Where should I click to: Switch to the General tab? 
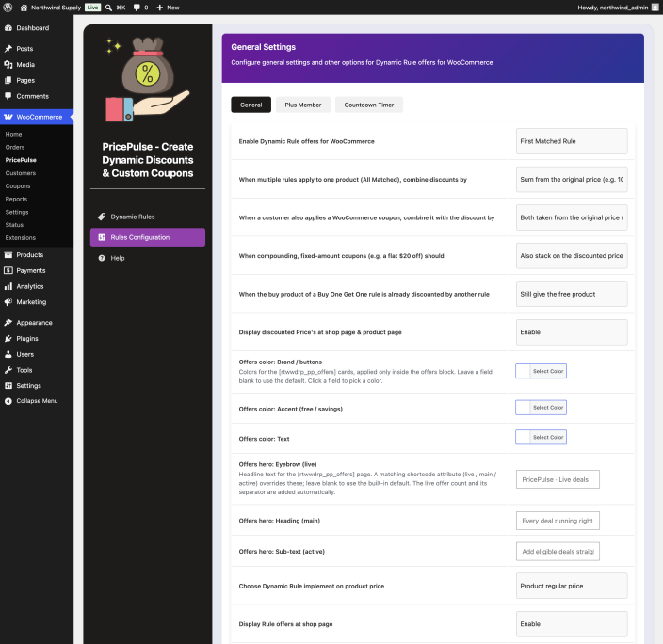(x=251, y=105)
